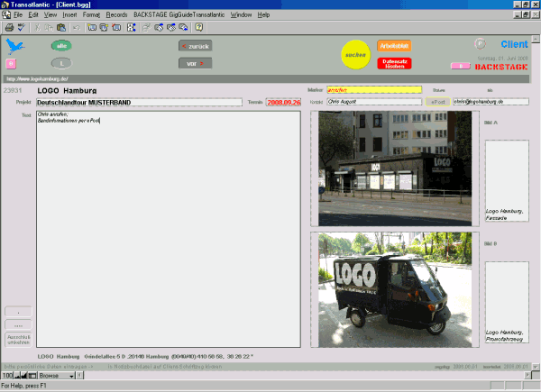Click the zoom out icon in status bar

click(x=17, y=376)
